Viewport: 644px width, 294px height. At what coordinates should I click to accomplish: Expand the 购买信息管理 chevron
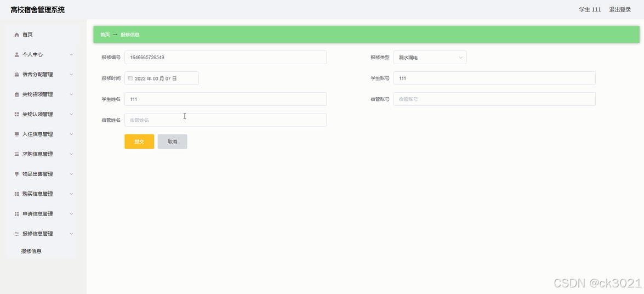pyautogui.click(x=71, y=194)
